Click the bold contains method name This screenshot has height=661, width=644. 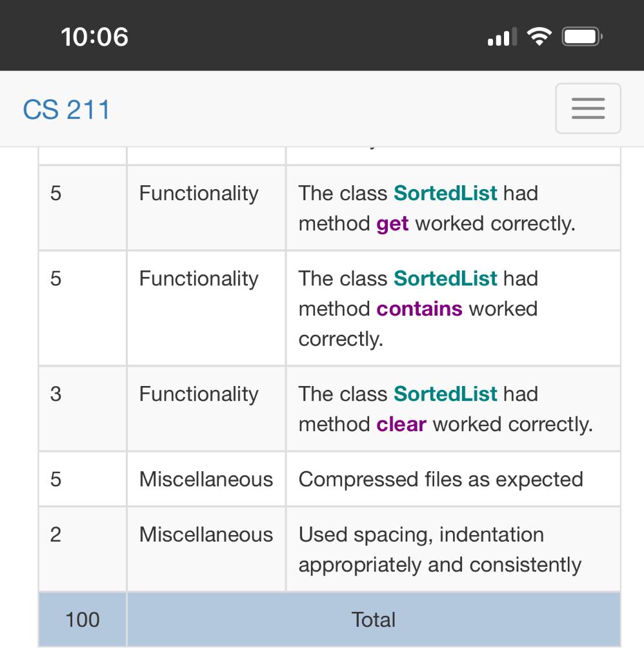418,309
